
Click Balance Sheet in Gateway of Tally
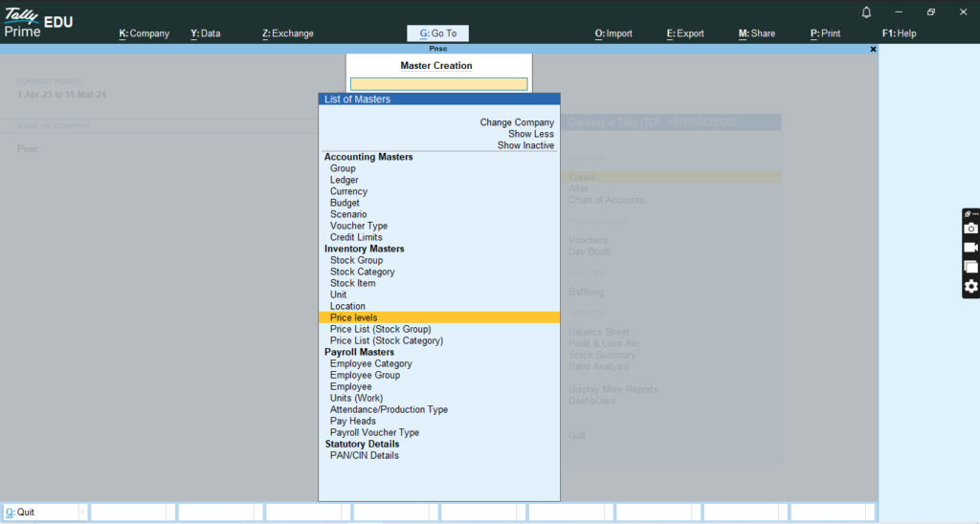(x=599, y=332)
